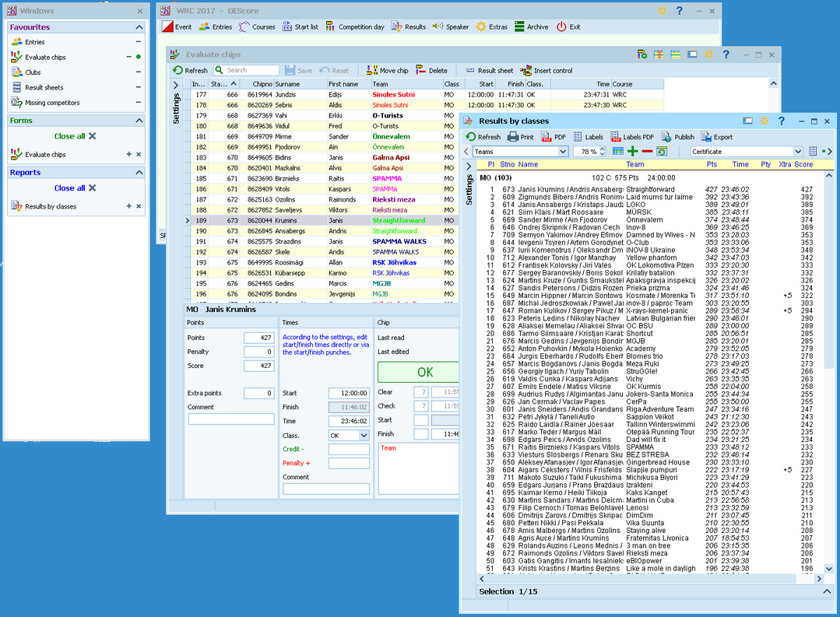Click chip device settings icon in Evaluate chips titlebar
Image resolution: width=840 pixels, height=617 pixels.
click(x=641, y=54)
